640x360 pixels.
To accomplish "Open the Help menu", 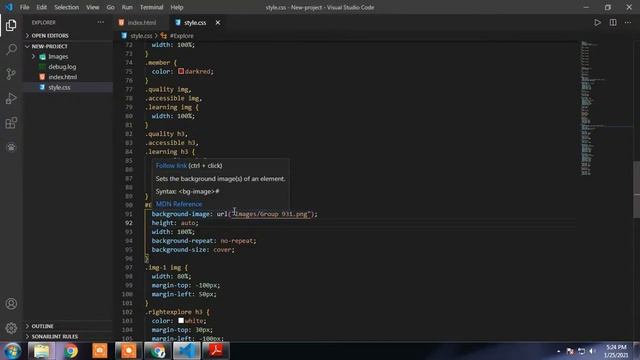I will point(177,7).
